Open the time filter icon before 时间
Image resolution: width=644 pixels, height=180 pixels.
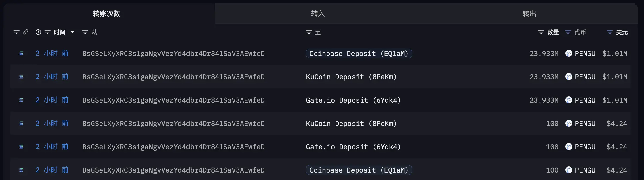coord(47,32)
